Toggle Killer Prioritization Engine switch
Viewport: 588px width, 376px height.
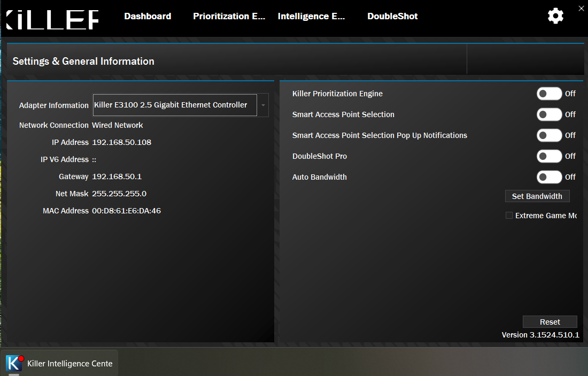pos(549,94)
